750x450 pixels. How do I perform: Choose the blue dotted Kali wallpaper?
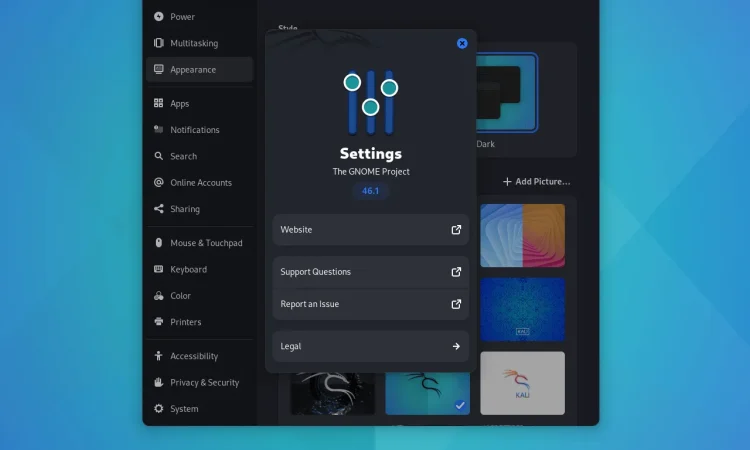coord(522,309)
